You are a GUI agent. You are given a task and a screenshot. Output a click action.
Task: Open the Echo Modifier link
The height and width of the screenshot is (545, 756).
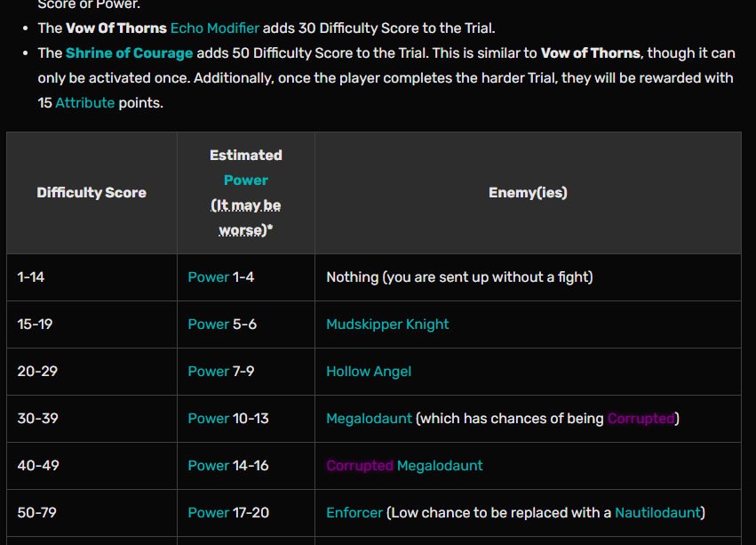coord(214,28)
